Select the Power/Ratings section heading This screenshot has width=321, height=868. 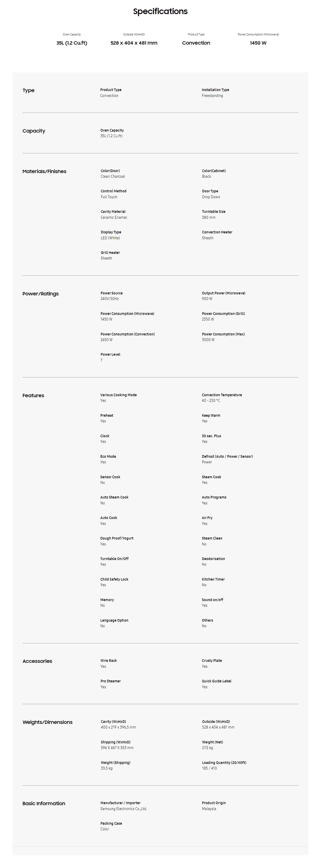pos(40,293)
